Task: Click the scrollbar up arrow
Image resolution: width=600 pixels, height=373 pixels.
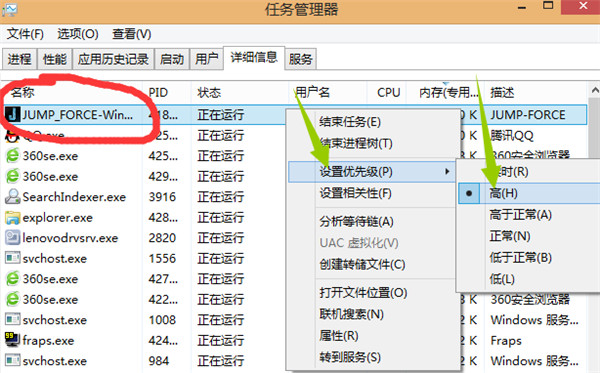Action: 595,91
